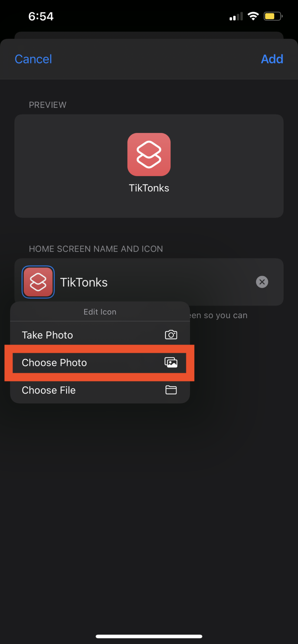Tap the Edit Icon menu header

point(100,312)
